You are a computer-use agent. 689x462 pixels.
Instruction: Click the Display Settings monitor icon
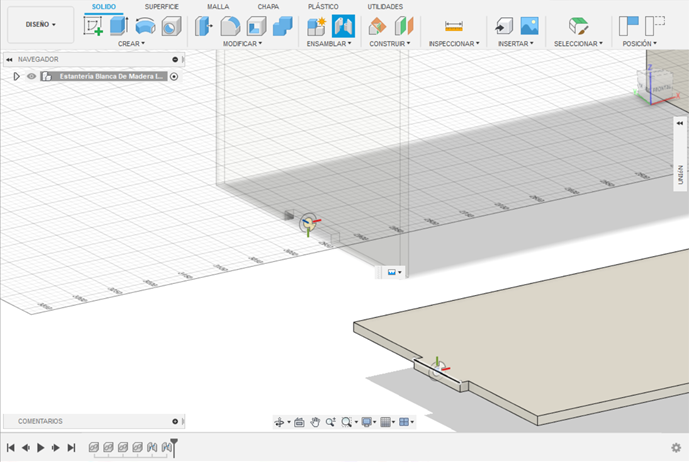tap(366, 422)
